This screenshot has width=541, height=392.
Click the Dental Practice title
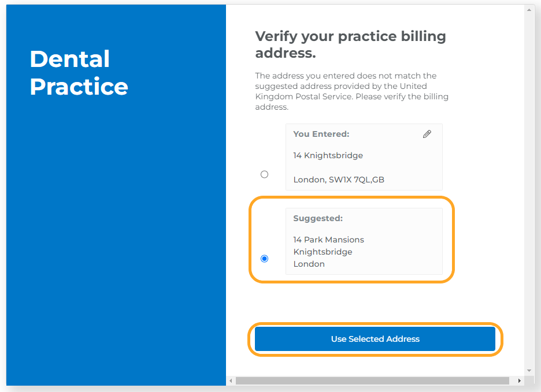pyautogui.click(x=79, y=73)
